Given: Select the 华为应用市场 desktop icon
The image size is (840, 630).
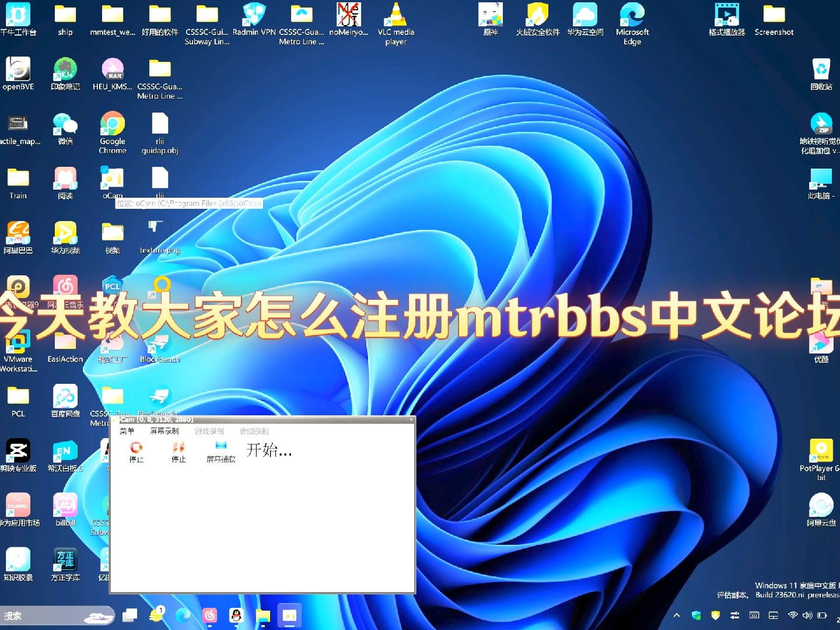Looking at the screenshot, I should click(x=19, y=510).
